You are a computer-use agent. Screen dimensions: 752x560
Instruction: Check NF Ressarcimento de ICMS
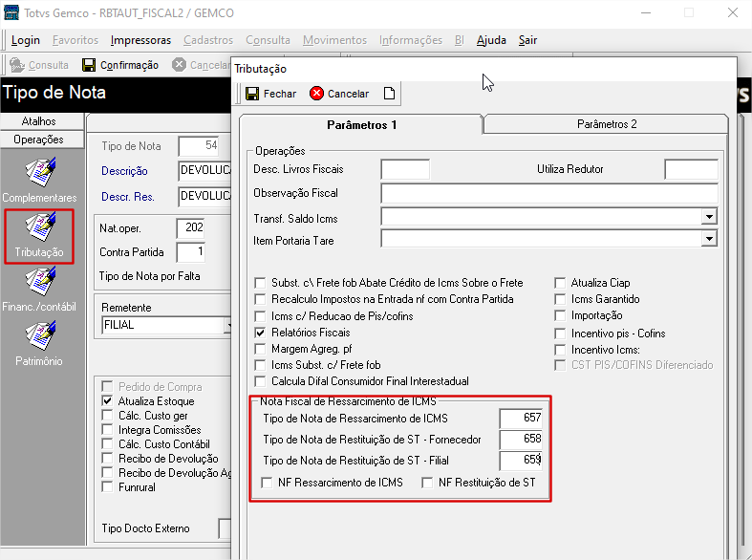coord(267,483)
